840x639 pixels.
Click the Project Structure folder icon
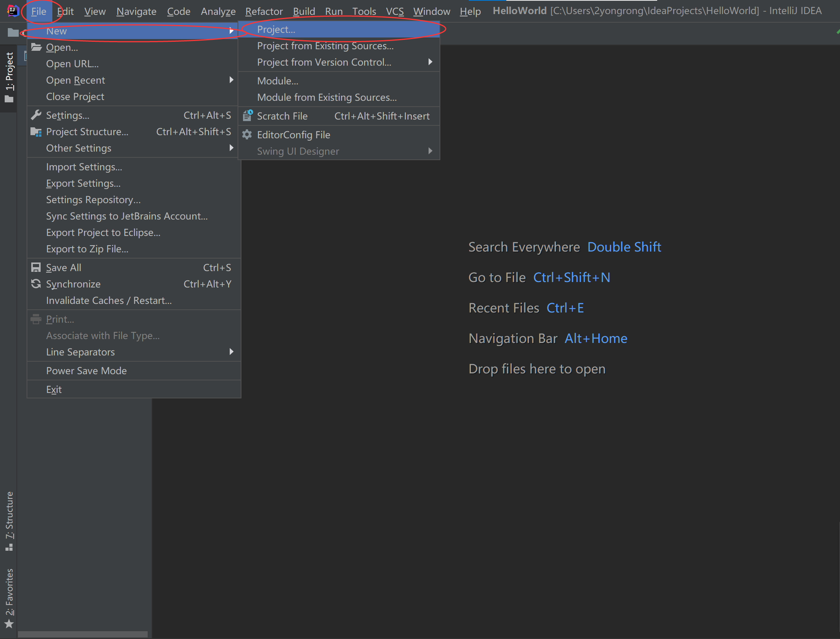click(36, 132)
